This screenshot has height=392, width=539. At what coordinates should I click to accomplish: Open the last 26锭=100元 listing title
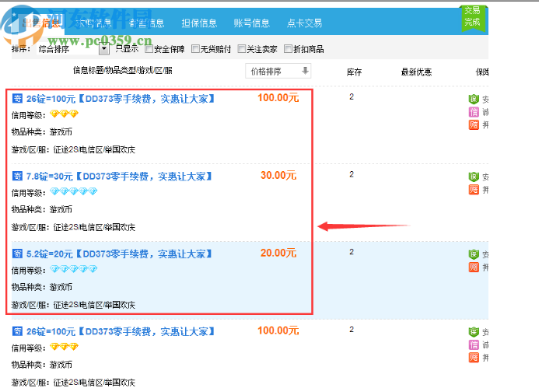pyautogui.click(x=121, y=332)
